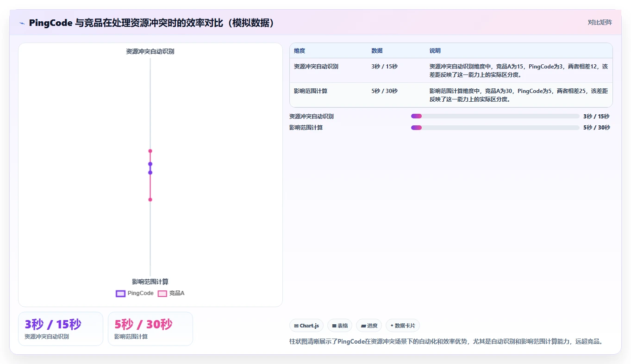Click 资源冲突自动识别 in table first row

[x=316, y=67]
